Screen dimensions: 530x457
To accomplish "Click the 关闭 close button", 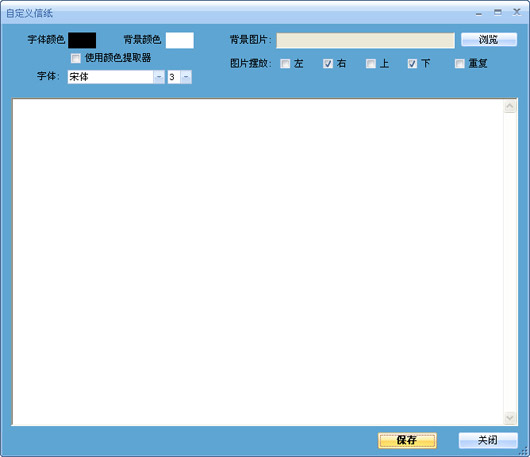I will [x=488, y=440].
